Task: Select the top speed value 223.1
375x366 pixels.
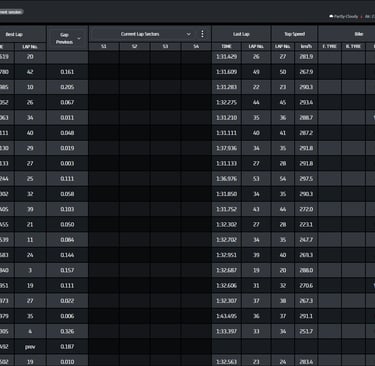Action: [306, 224]
